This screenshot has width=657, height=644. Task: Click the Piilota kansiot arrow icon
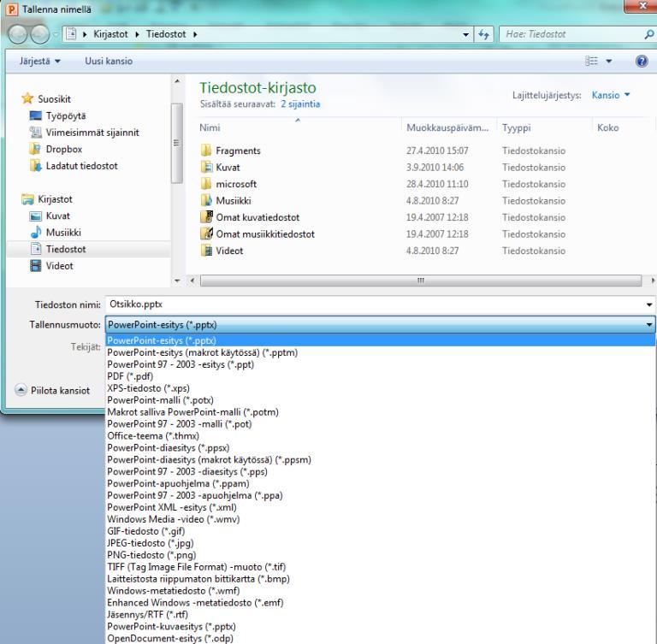(21, 390)
